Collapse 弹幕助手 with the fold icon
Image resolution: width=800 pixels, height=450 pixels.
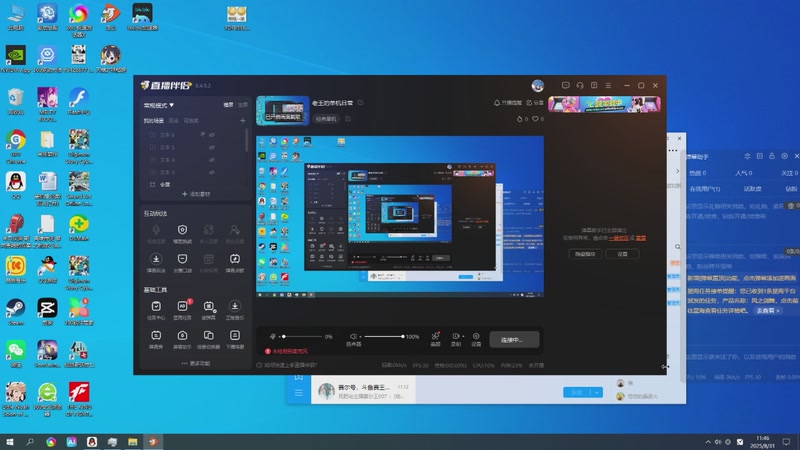[x=747, y=156]
